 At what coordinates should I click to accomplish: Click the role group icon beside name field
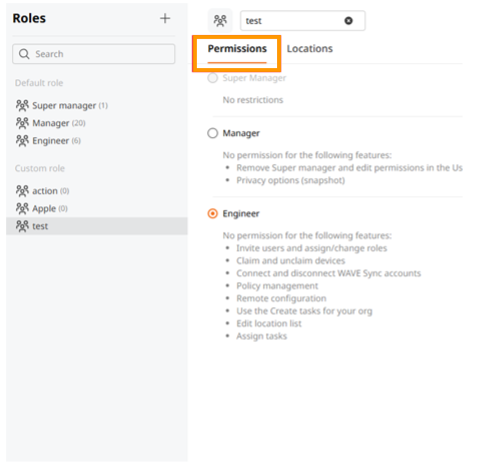coord(220,21)
